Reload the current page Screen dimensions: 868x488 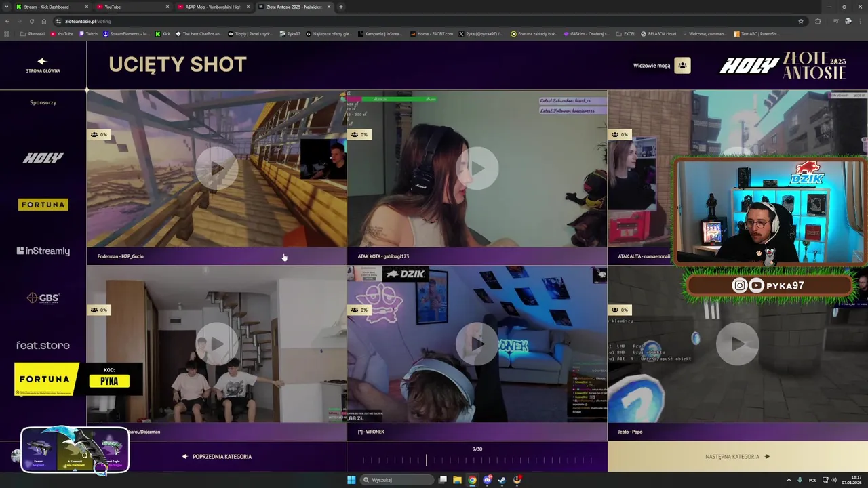click(x=31, y=21)
